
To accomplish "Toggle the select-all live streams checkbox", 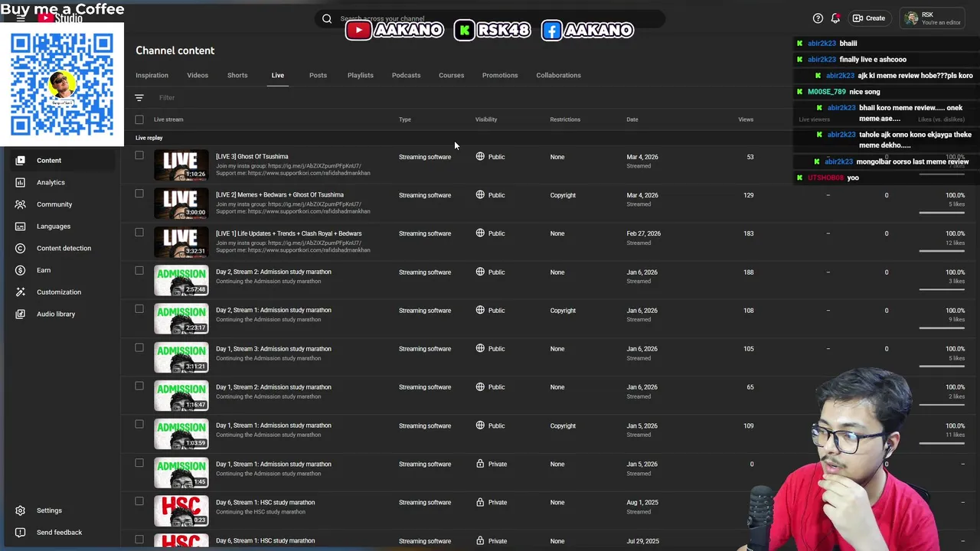I will click(x=139, y=119).
